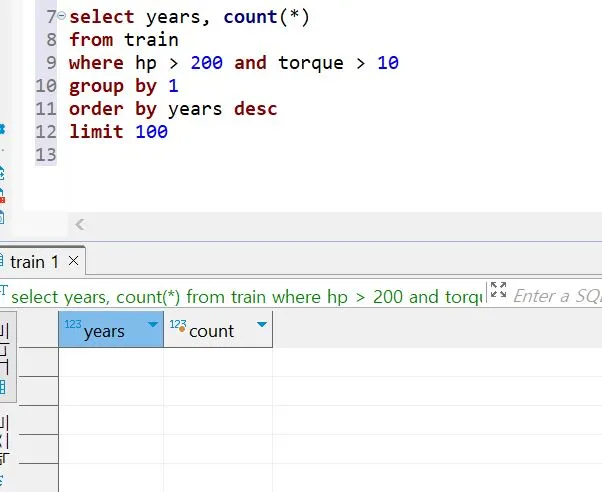Click the expand panel icon beside the query text
Image resolution: width=602 pixels, height=492 pixels.
pos(498,290)
